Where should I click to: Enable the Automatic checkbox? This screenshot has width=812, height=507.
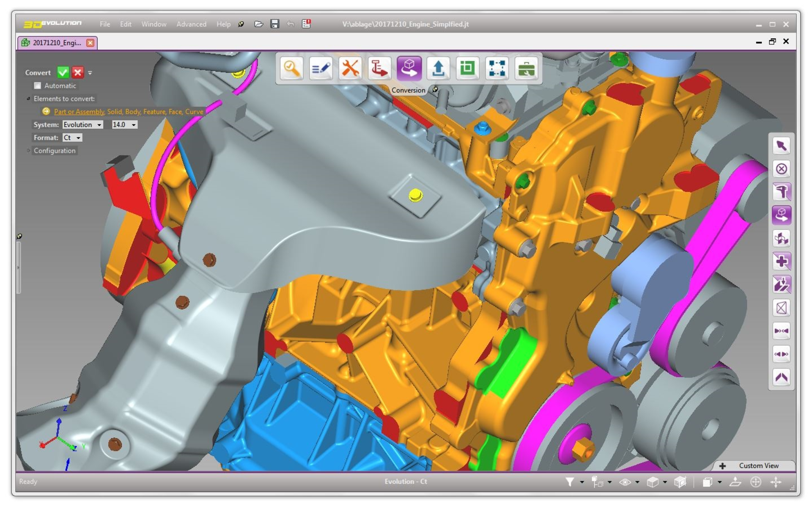tap(38, 86)
